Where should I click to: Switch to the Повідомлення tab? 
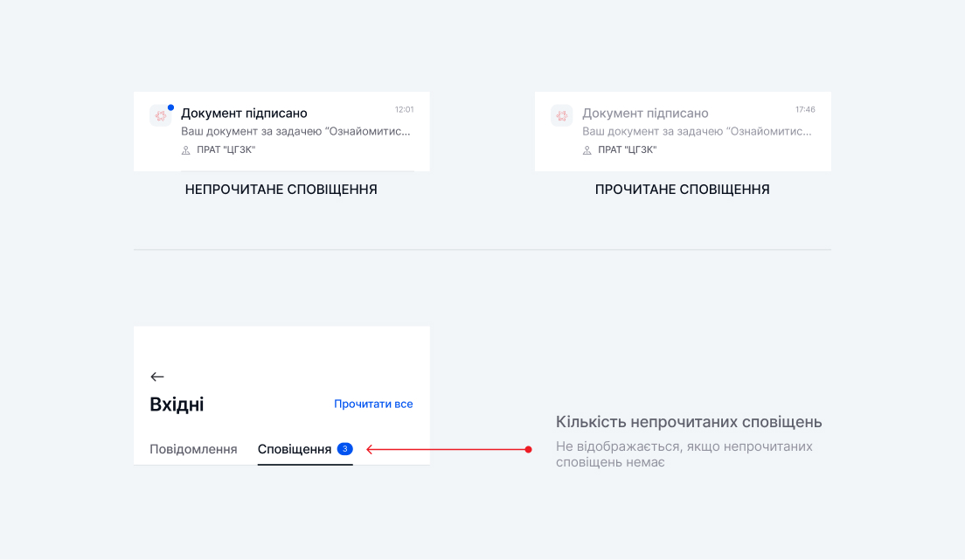(x=193, y=449)
